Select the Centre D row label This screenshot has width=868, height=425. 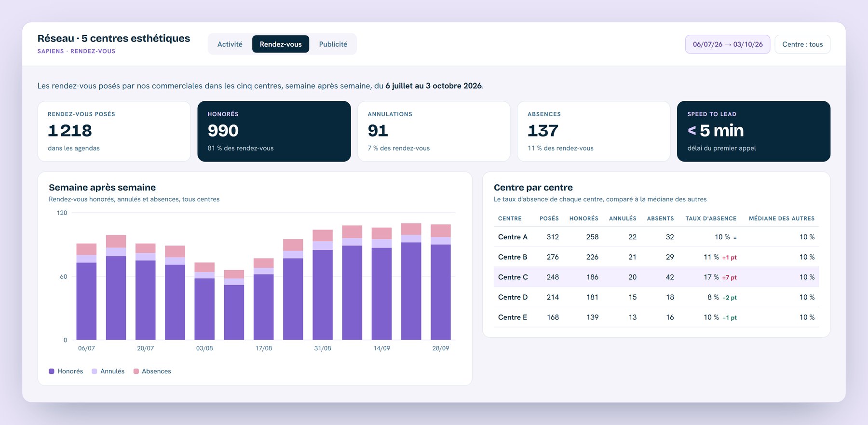tap(513, 297)
